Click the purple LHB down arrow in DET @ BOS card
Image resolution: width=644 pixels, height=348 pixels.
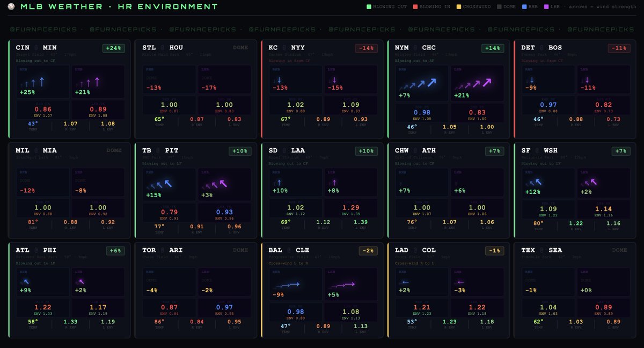click(x=586, y=80)
